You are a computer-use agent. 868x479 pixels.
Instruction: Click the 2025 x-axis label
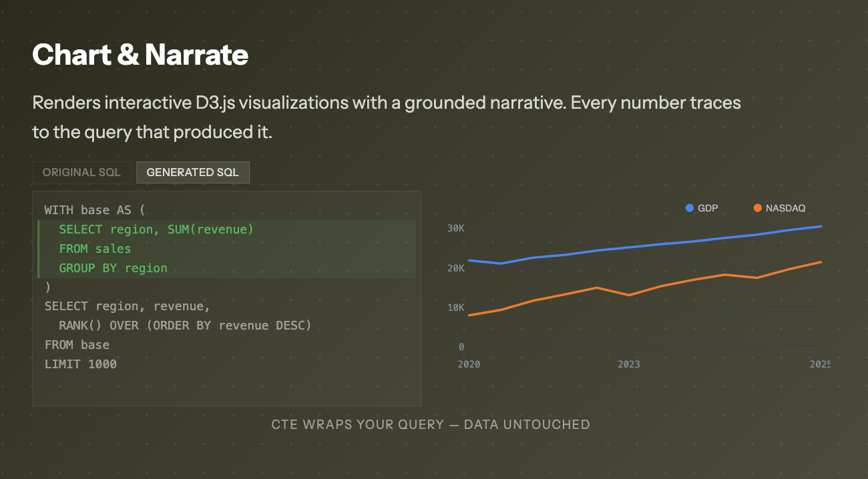(x=820, y=364)
